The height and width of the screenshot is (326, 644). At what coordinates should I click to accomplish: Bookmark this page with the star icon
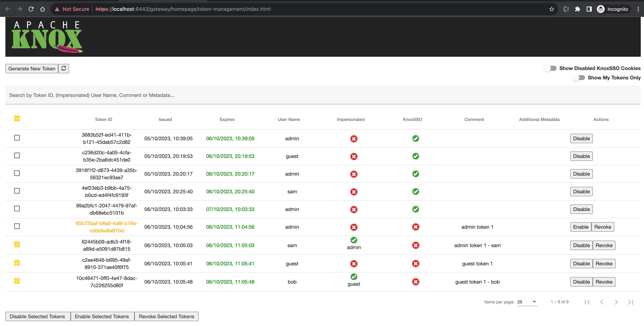coord(552,9)
